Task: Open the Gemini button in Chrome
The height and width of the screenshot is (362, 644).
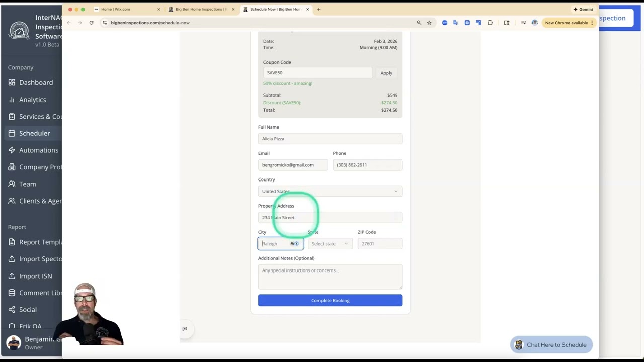Action: click(583, 9)
